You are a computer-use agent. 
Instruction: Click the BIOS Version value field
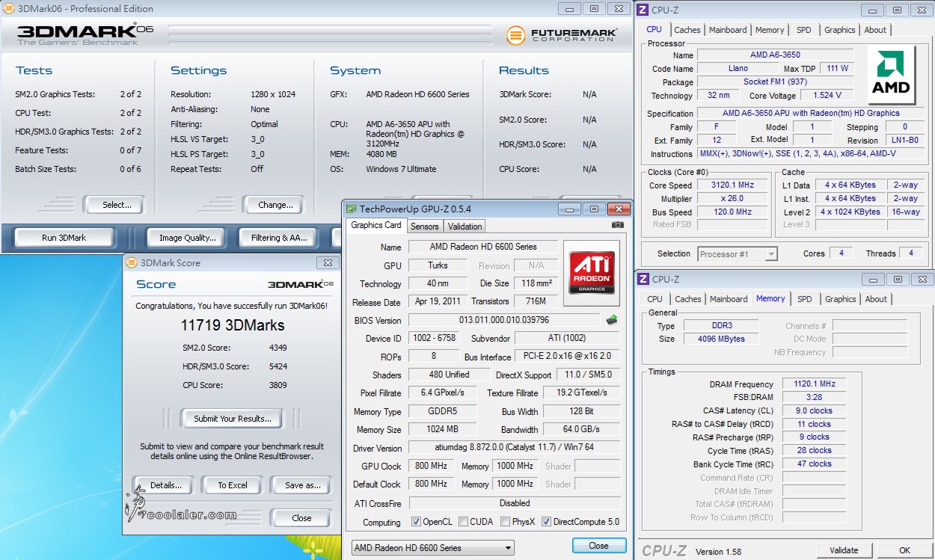[x=504, y=320]
